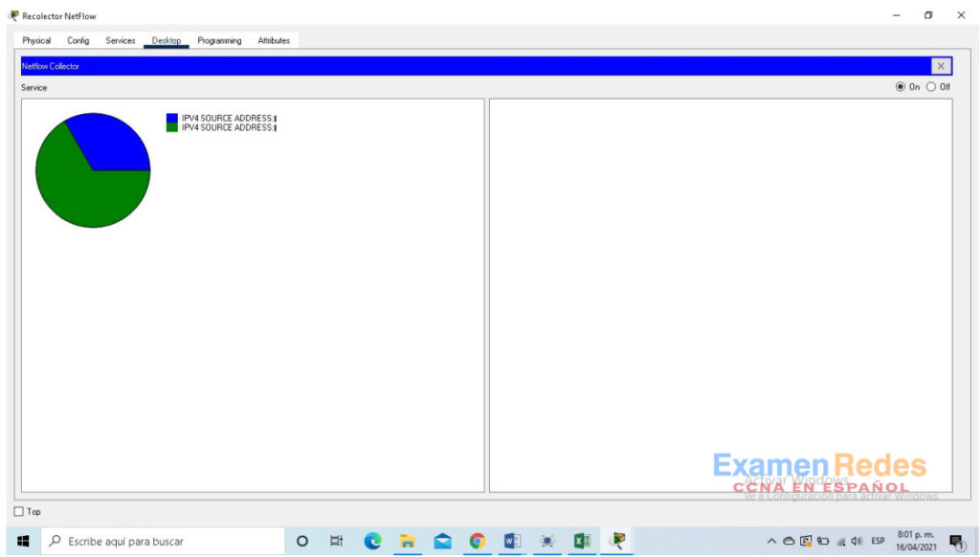The width and height of the screenshot is (980, 557).
Task: Expand hidden icons in the system tray
Action: click(771, 541)
